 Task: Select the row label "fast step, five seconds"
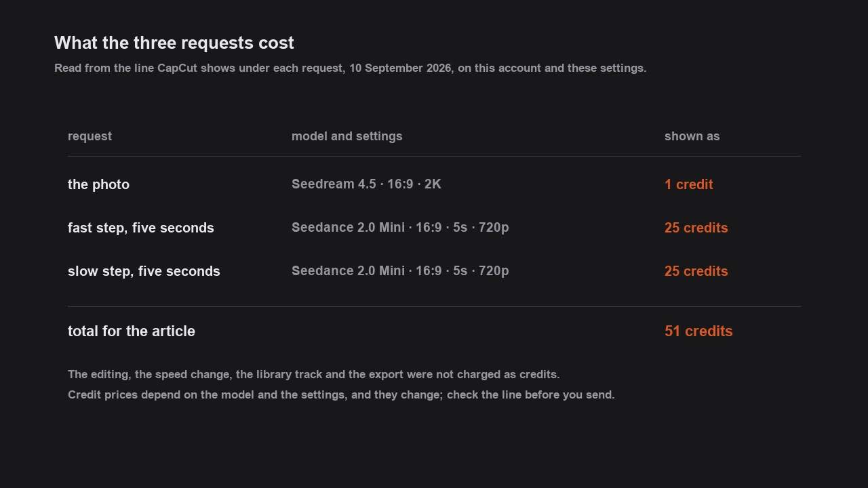tap(140, 228)
